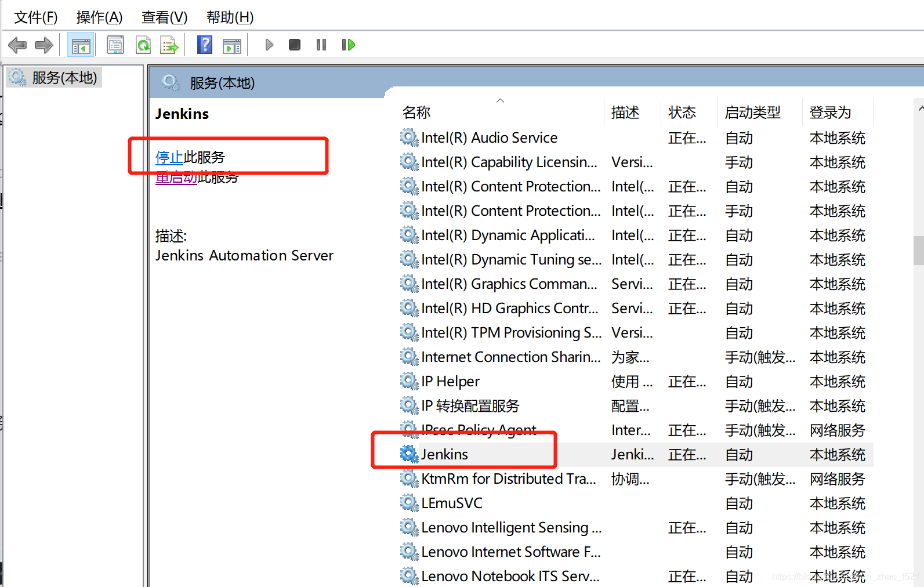Click gear icon of IP 转换配置服务
Image resolution: width=924 pixels, height=587 pixels.
409,405
